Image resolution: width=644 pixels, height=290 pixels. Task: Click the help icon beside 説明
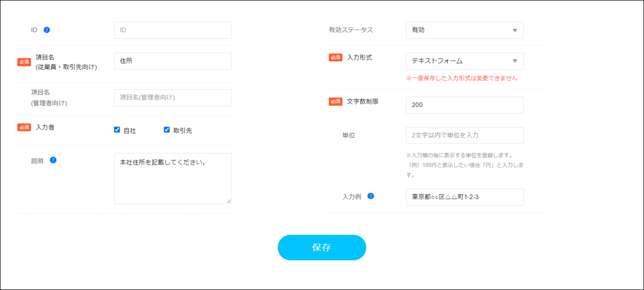point(53,161)
